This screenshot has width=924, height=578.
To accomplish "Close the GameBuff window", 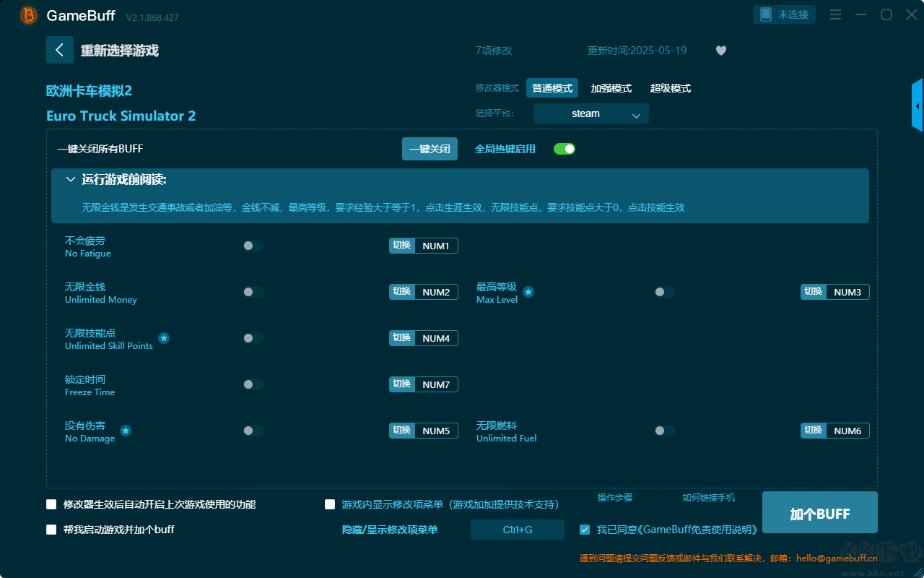I will point(912,14).
